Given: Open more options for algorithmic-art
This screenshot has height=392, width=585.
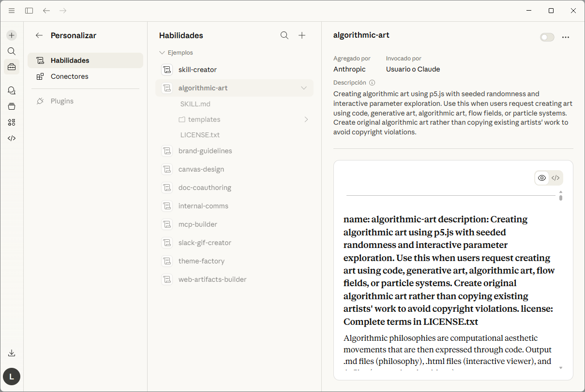Looking at the screenshot, I should click(566, 37).
